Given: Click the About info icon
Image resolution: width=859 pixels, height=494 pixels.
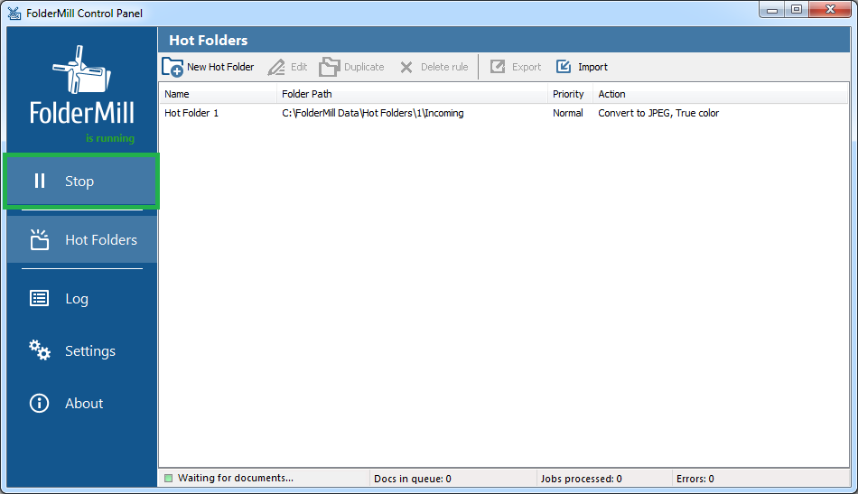Looking at the screenshot, I should pos(39,403).
